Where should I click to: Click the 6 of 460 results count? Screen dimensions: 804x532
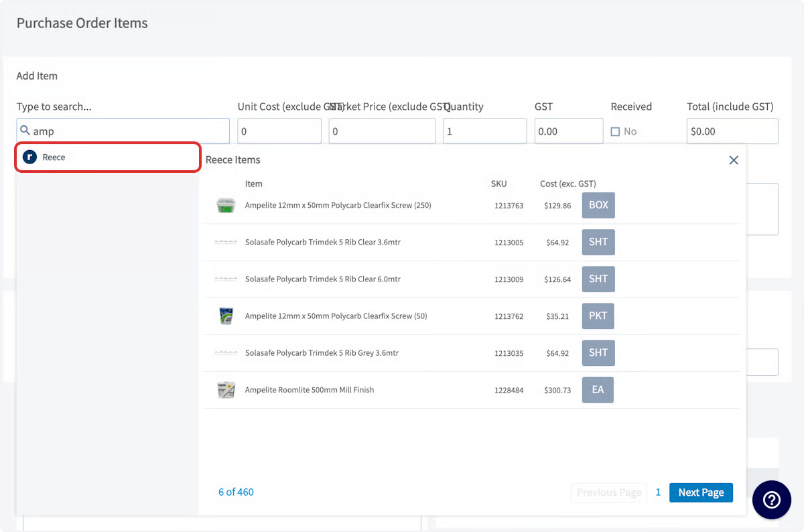[x=236, y=492]
